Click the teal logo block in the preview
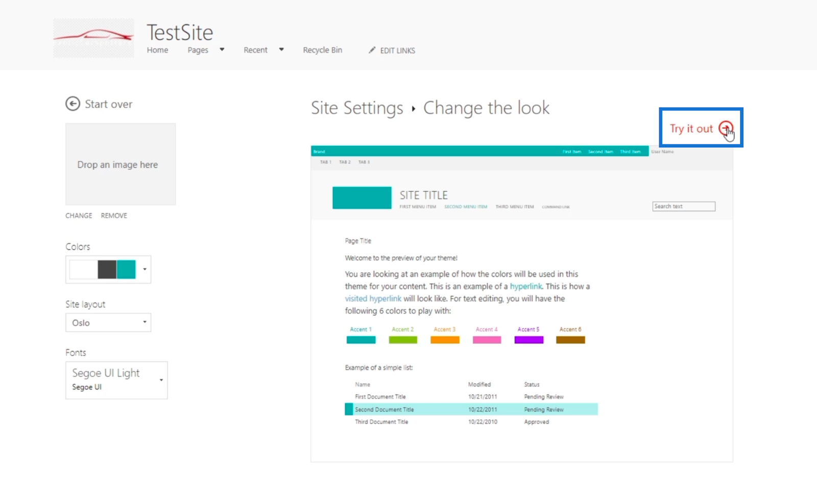Viewport: 817px width, 504px height. 362,198
